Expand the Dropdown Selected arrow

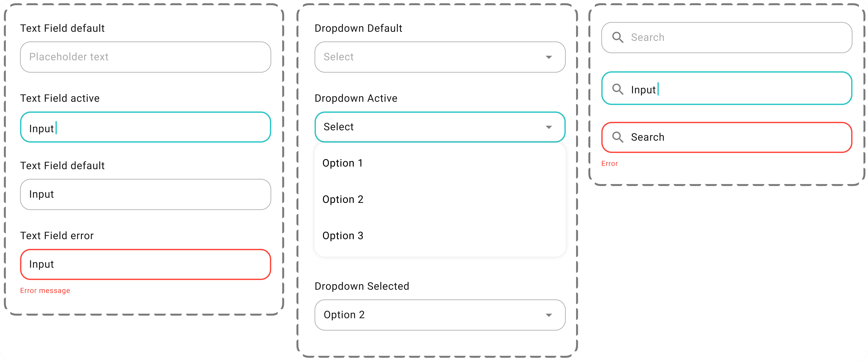coord(549,315)
